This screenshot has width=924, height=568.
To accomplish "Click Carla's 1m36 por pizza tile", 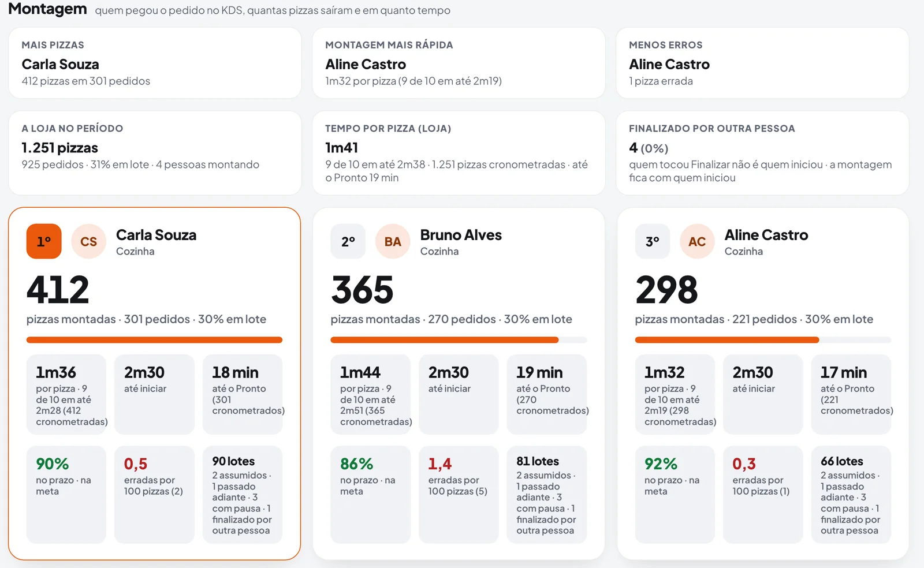I will pos(66,394).
